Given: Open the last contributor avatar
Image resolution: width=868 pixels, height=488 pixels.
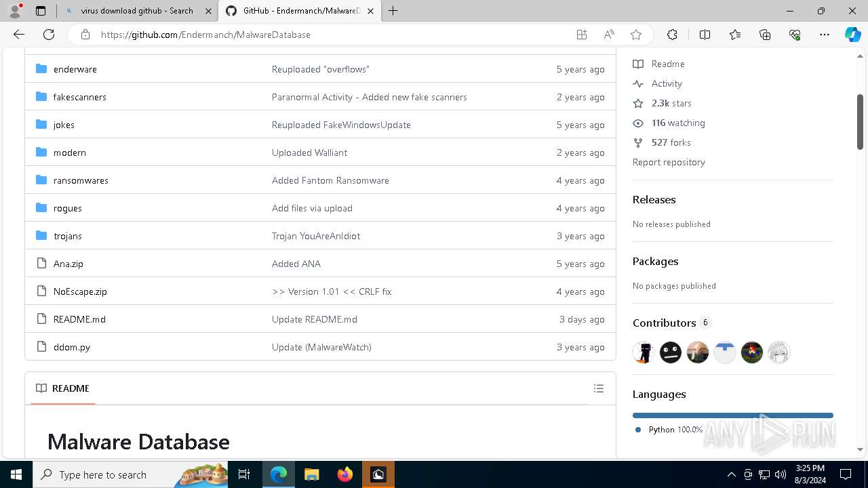Looking at the screenshot, I should tap(779, 352).
